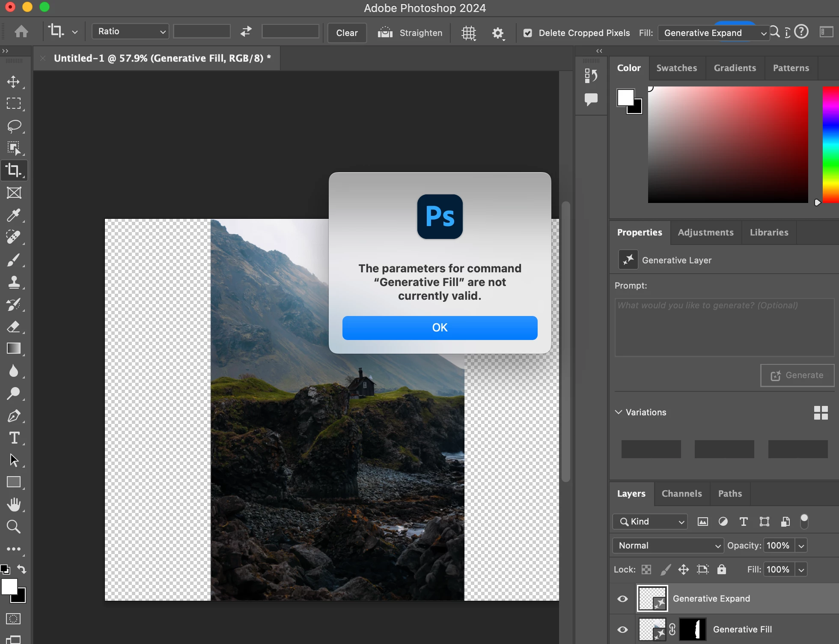This screenshot has width=839, height=644.
Task: Select the Lasso tool
Action: (x=14, y=126)
